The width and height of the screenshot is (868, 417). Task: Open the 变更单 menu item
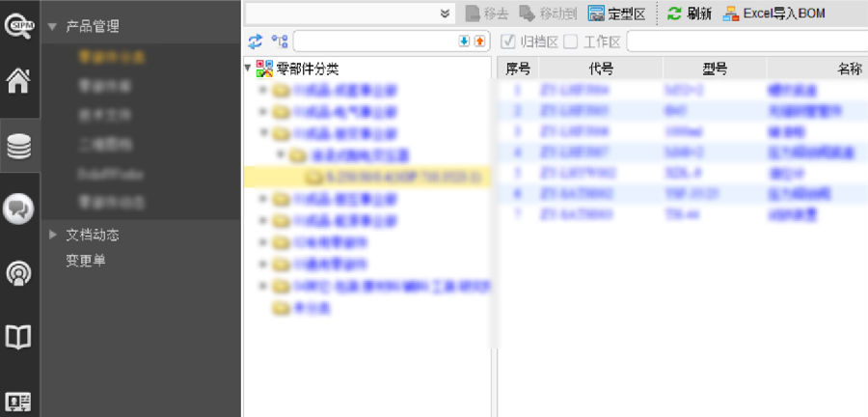click(x=85, y=261)
